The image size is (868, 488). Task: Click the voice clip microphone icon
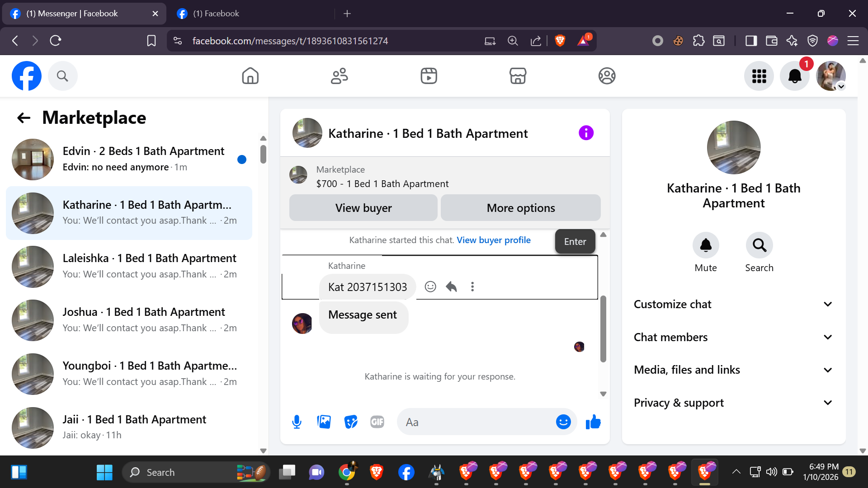[x=297, y=422]
